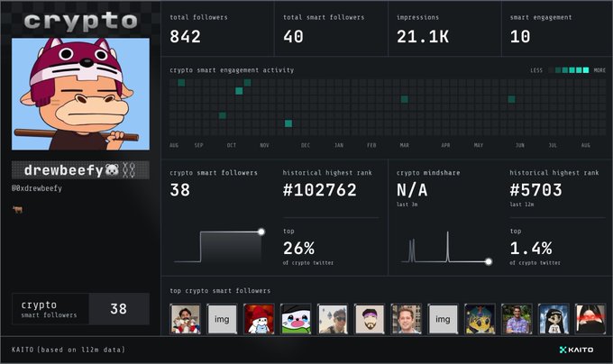Screen dimensions: 613x364
Task: Click the last 3m label under N/A
Action: (x=407, y=205)
